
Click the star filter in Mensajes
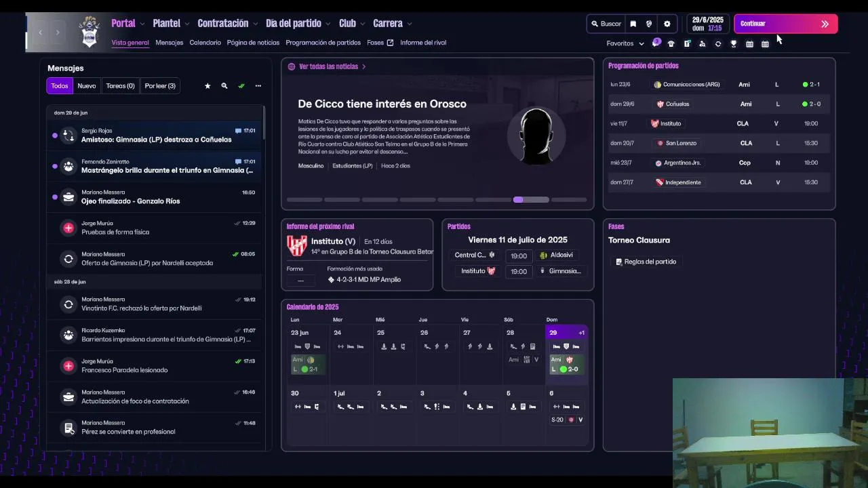208,86
